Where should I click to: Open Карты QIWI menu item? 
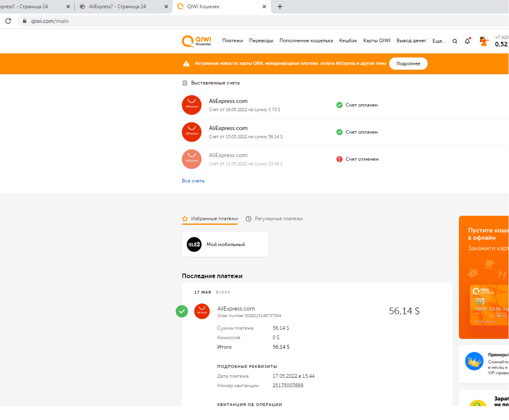coord(377,41)
